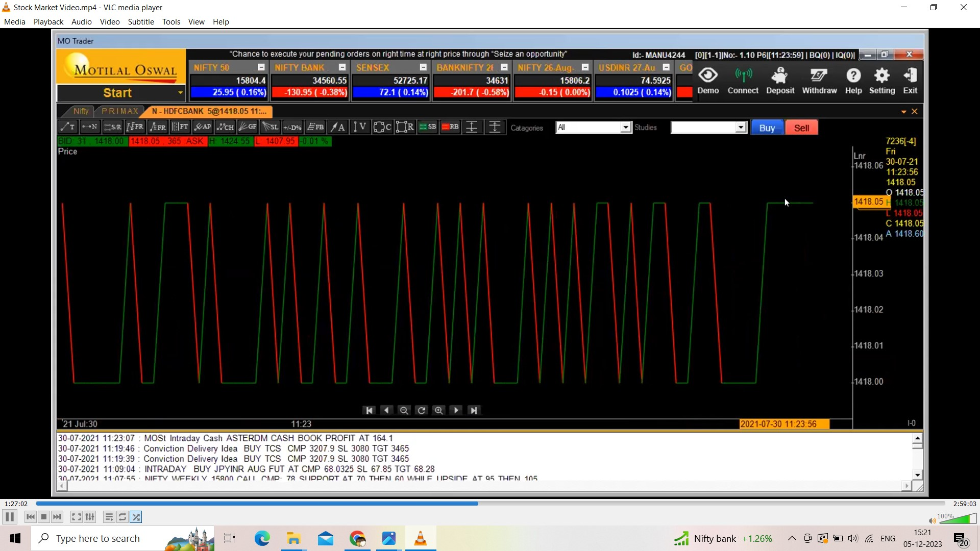The height and width of the screenshot is (551, 980).
Task: Switch to the PRIMAX tab
Action: click(x=120, y=111)
